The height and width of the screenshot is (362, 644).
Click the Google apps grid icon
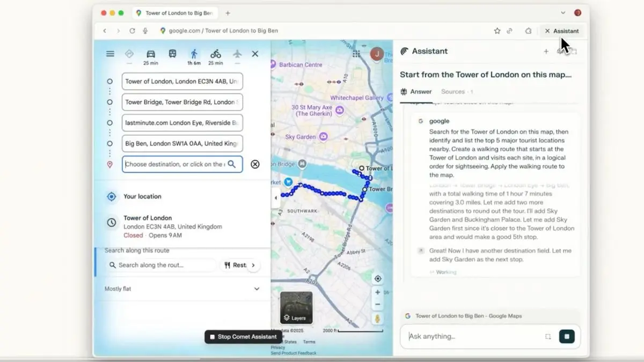point(356,54)
